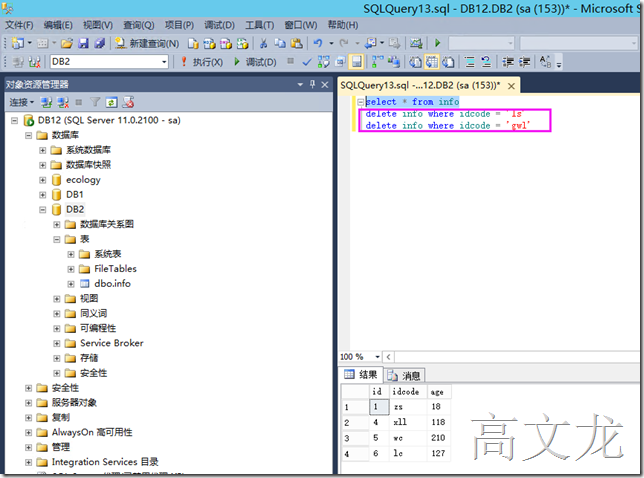Screen dimensions: 644x478
Task: Open the 连接 dropdown in Object Explorer
Action: [x=22, y=102]
